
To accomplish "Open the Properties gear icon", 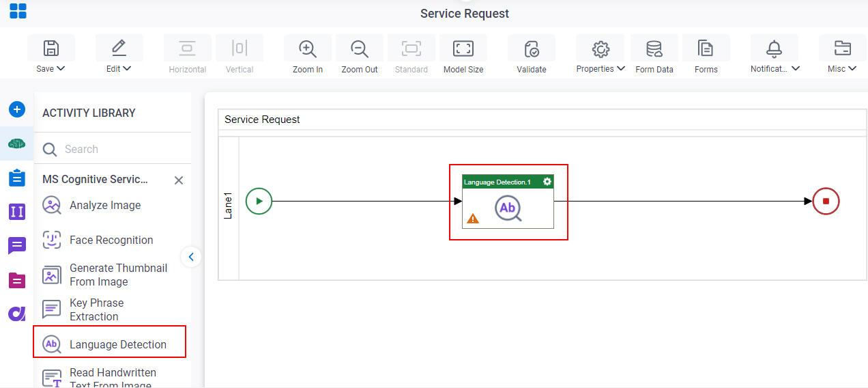I will click(601, 48).
